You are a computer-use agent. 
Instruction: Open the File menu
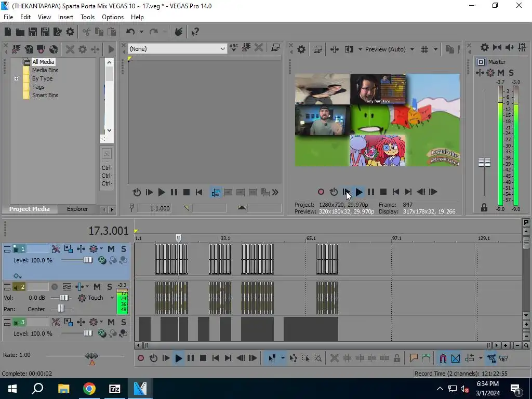tap(8, 17)
